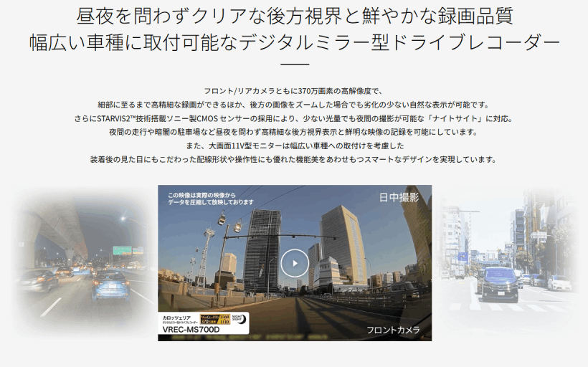Select the VREC-MS700D model label
Viewport: 588px width, 367px height.
click(189, 330)
